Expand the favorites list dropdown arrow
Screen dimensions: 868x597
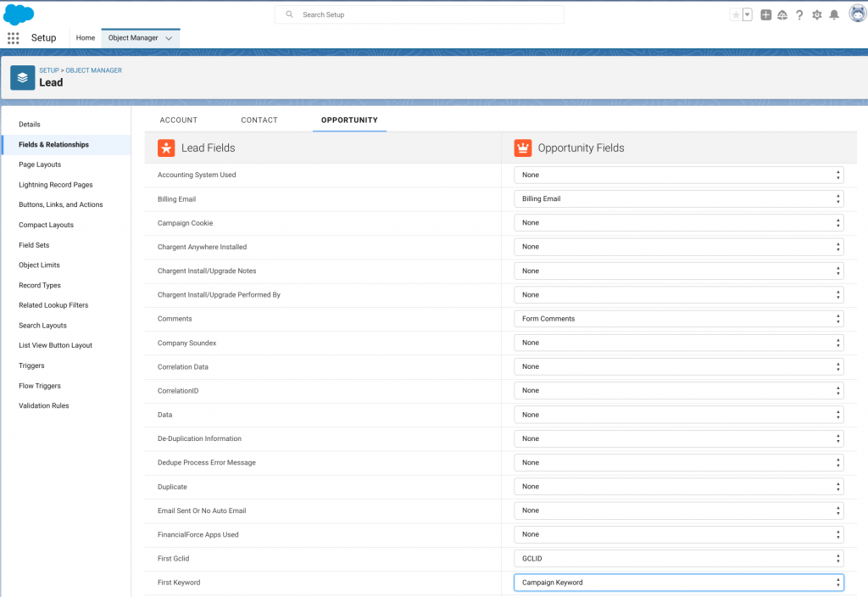tap(747, 14)
